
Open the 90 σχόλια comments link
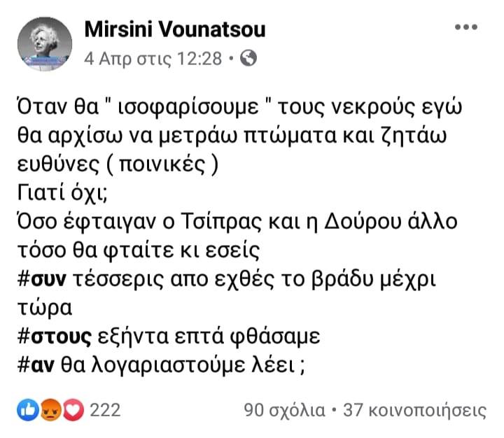(284, 411)
